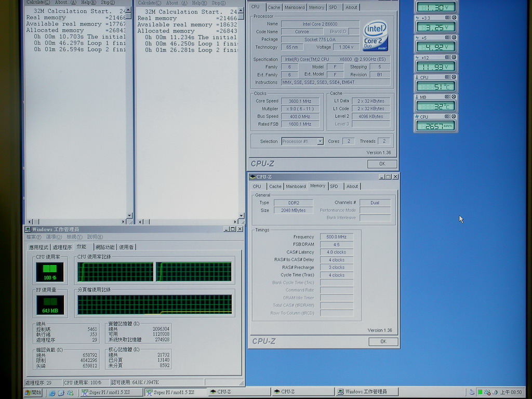The image size is (532, 399).
Task: Open 處理程序 tab in Task Manager
Action: pos(62,247)
